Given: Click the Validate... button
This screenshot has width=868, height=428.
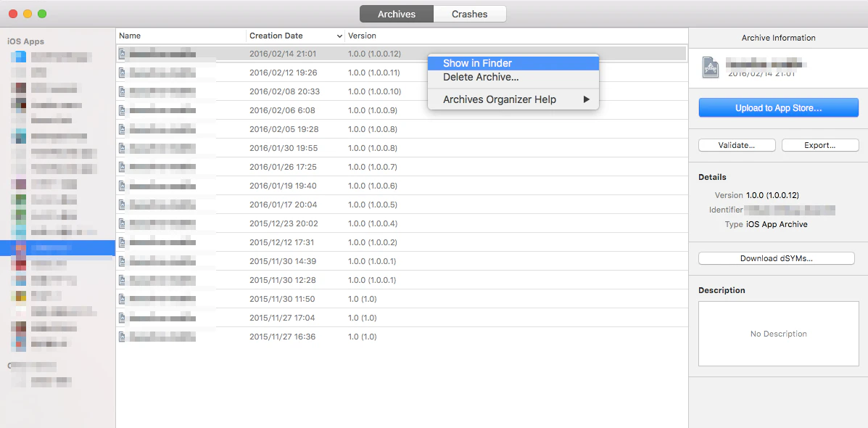Looking at the screenshot, I should (736, 145).
